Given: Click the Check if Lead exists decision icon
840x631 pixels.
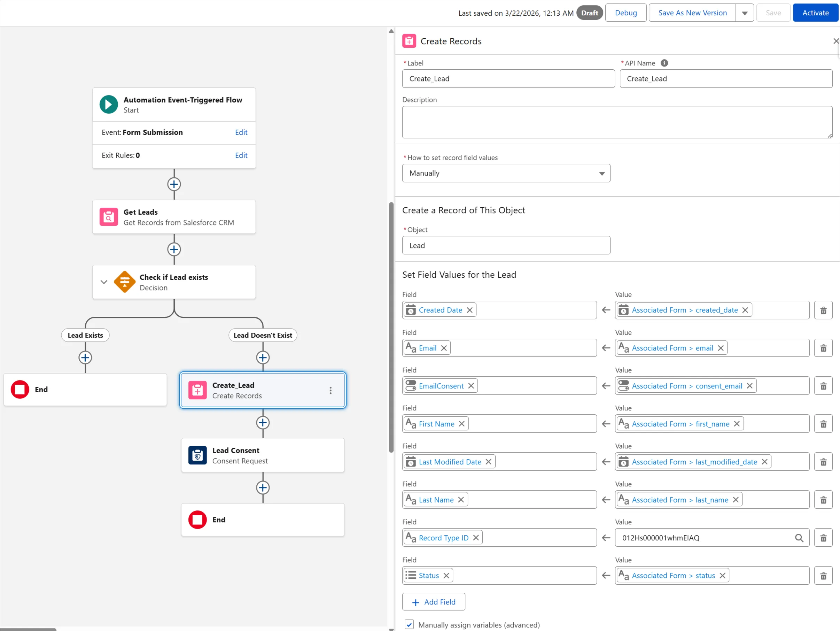Looking at the screenshot, I should 125,282.
